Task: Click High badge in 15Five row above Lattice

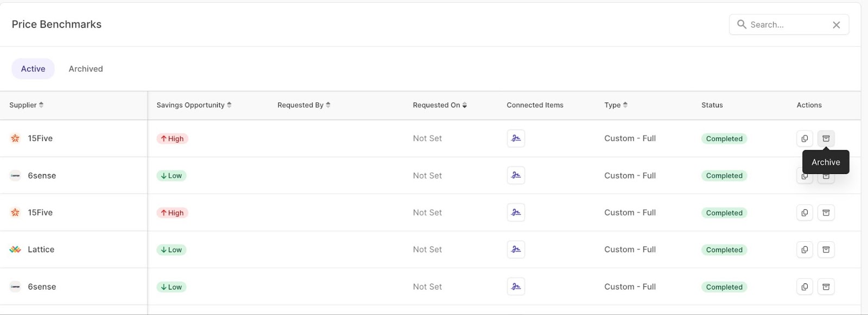Action: point(172,213)
